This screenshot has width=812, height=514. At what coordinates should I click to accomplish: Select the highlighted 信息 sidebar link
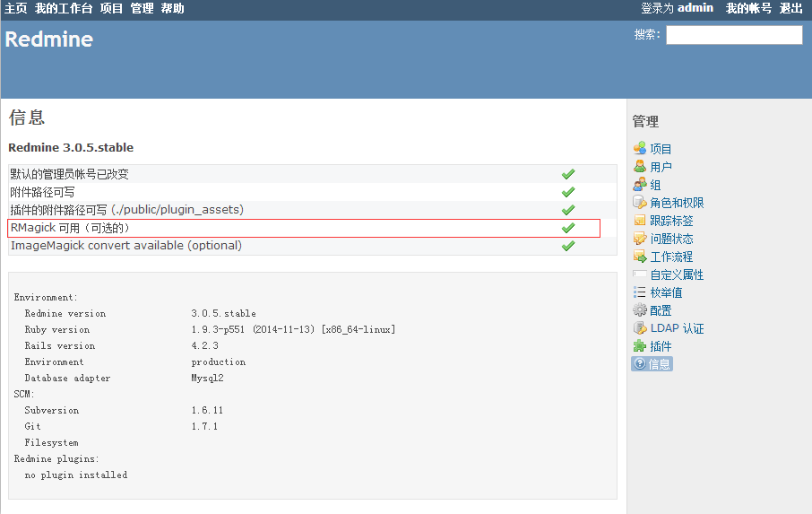pyautogui.click(x=652, y=364)
